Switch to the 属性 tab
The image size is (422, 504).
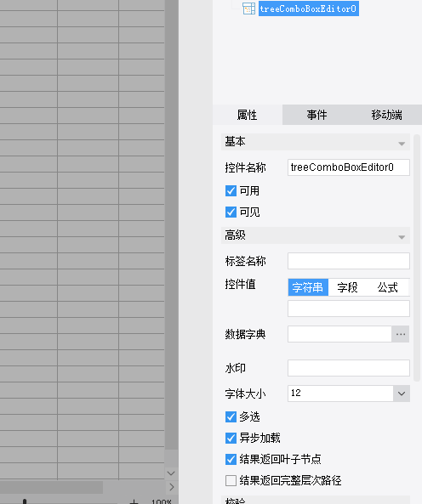click(247, 115)
